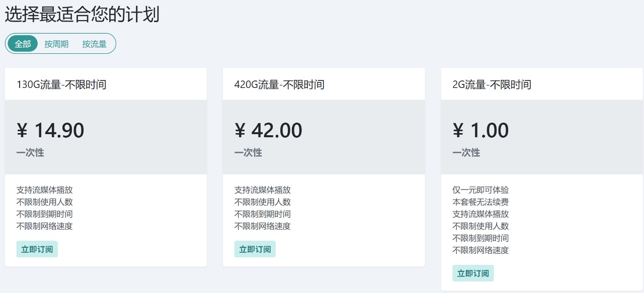Subscribe to the 2G流量 plan
Screen dimensions: 644x293
coord(473,273)
